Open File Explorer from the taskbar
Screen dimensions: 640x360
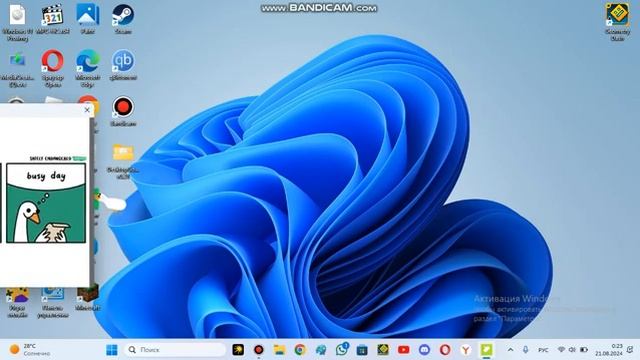pos(279,350)
